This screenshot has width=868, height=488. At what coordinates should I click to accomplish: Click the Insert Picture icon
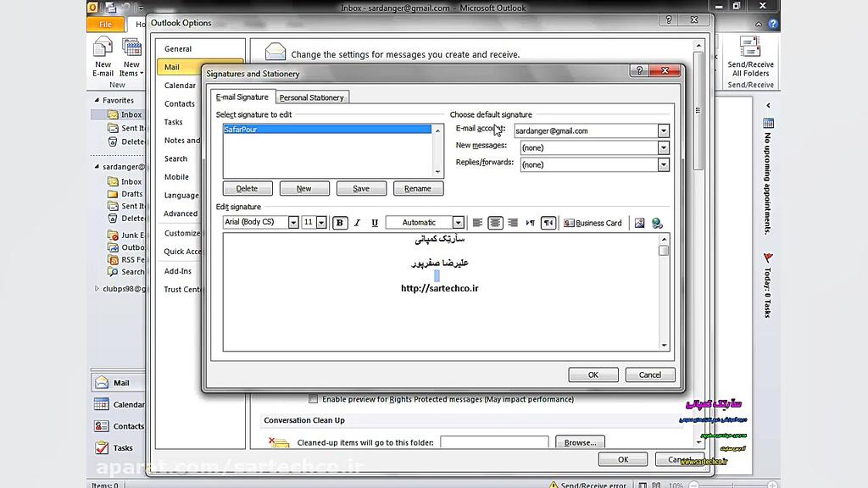[x=638, y=223]
